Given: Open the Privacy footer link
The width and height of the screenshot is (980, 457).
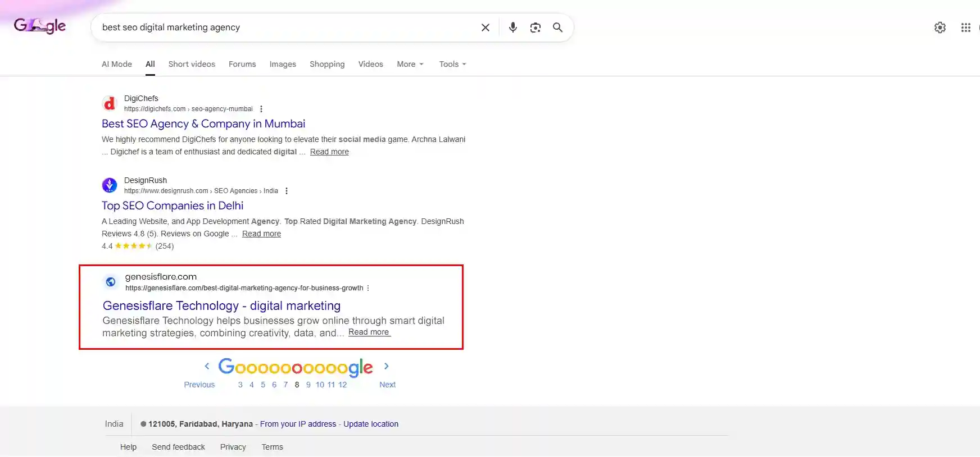Looking at the screenshot, I should [x=233, y=447].
